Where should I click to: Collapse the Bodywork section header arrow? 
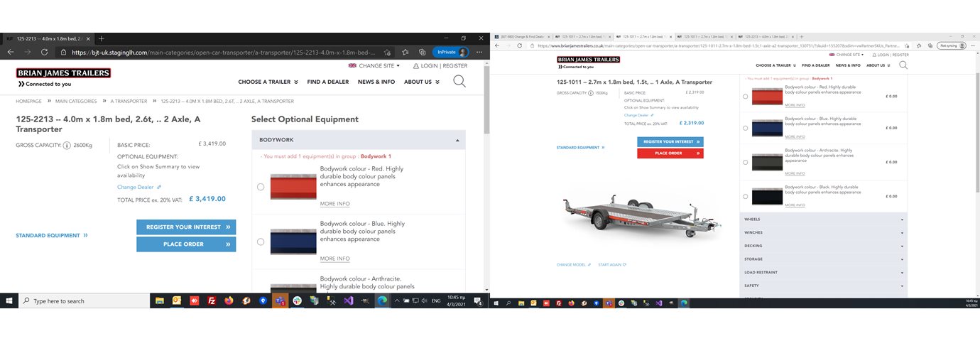(x=457, y=140)
